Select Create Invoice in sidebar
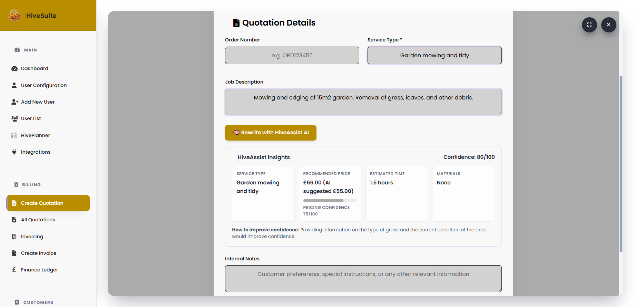The width and height of the screenshot is (644, 307). pos(38,253)
